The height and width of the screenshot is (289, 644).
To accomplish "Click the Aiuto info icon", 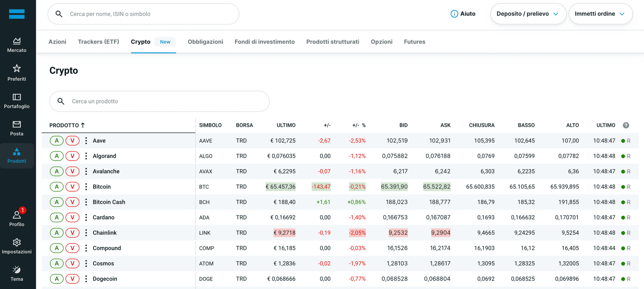I will pyautogui.click(x=454, y=14).
